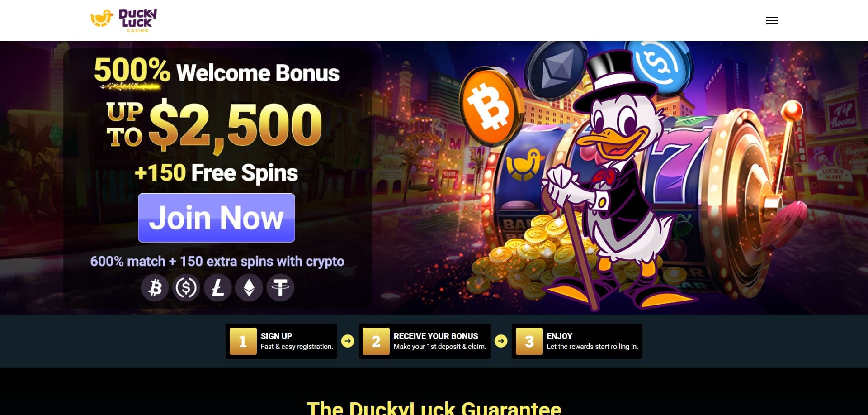Click the 600% match crypto offer text
Viewport: 868px width, 415px height.
pyautogui.click(x=217, y=261)
